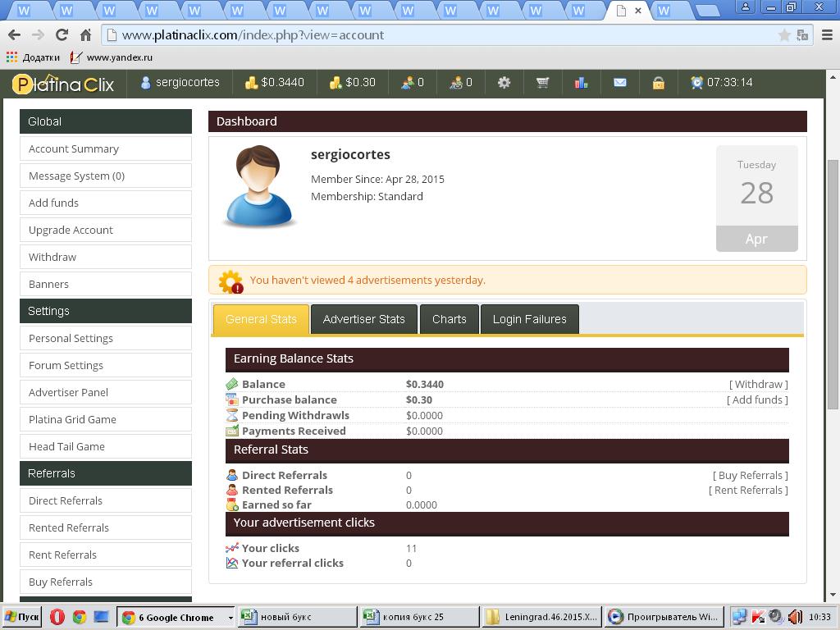Click the Kaspersky tray icon
Image resolution: width=840 pixels, height=630 pixels.
(758, 617)
